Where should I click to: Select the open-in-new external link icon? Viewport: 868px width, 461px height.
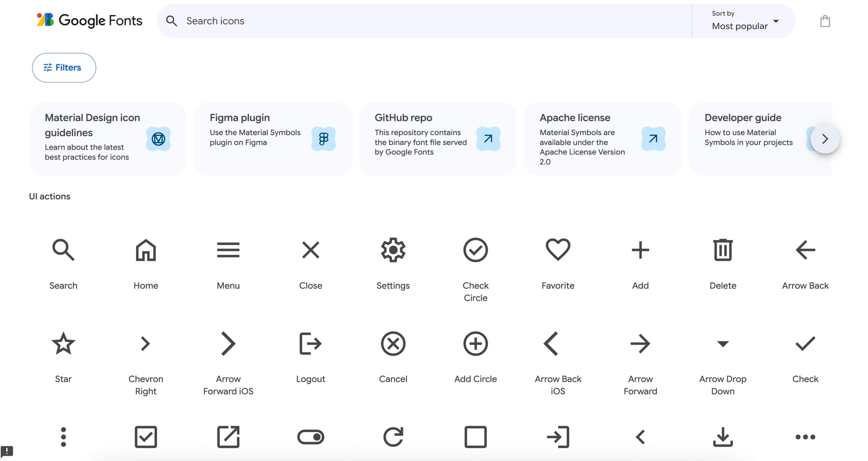tap(228, 437)
